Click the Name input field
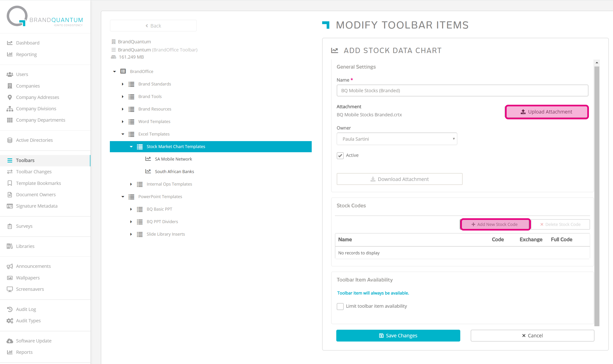This screenshot has height=364, width=613. [x=462, y=91]
